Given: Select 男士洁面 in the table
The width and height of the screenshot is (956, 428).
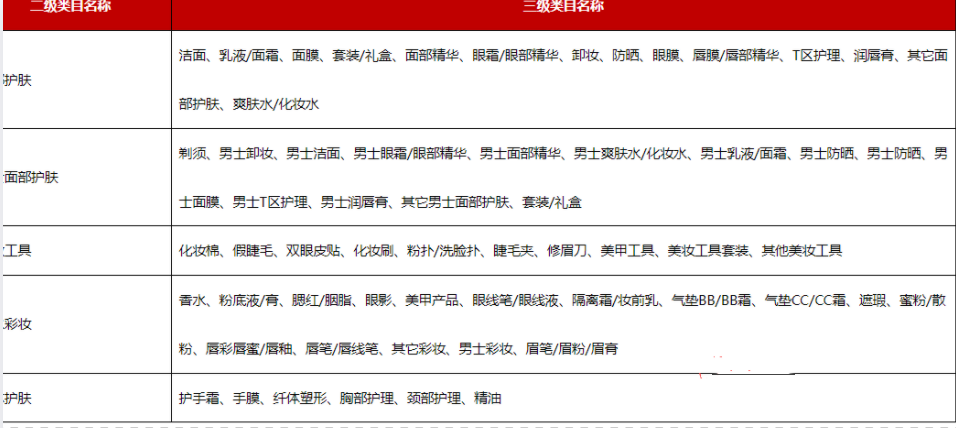Looking at the screenshot, I should [x=313, y=153].
